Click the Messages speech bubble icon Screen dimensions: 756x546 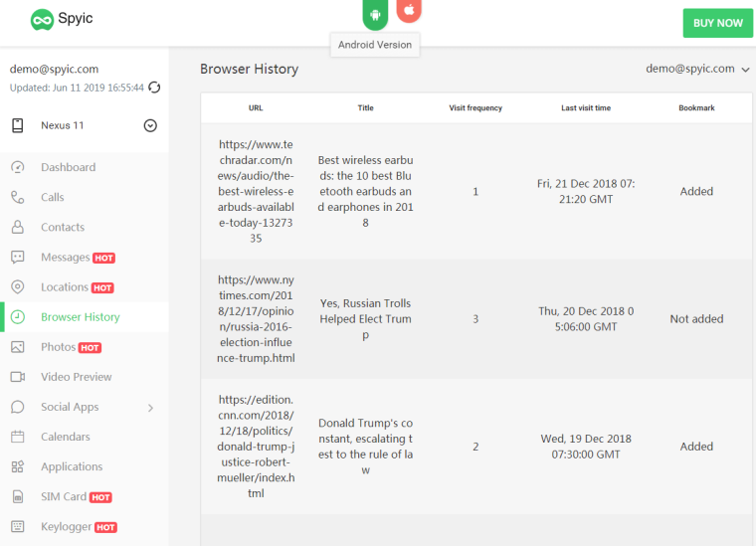[x=18, y=257]
